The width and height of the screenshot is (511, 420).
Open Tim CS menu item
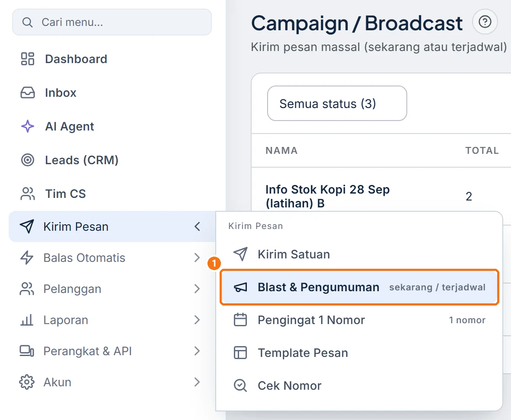(x=65, y=194)
